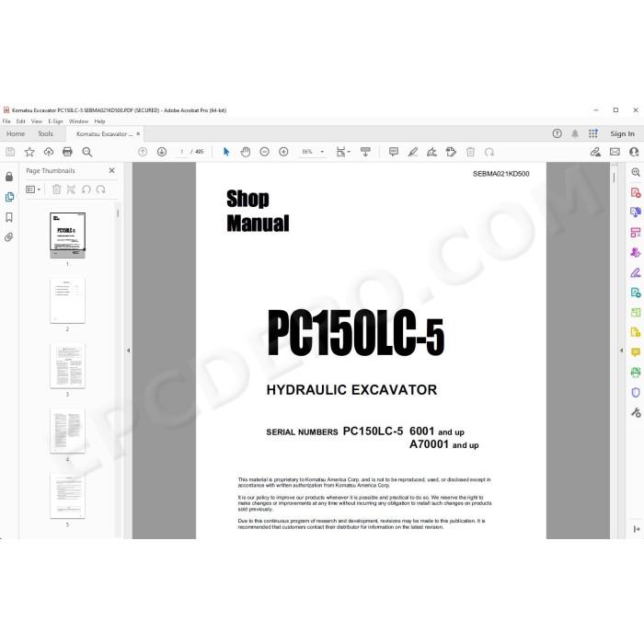Open the Sign document tool

click(431, 152)
